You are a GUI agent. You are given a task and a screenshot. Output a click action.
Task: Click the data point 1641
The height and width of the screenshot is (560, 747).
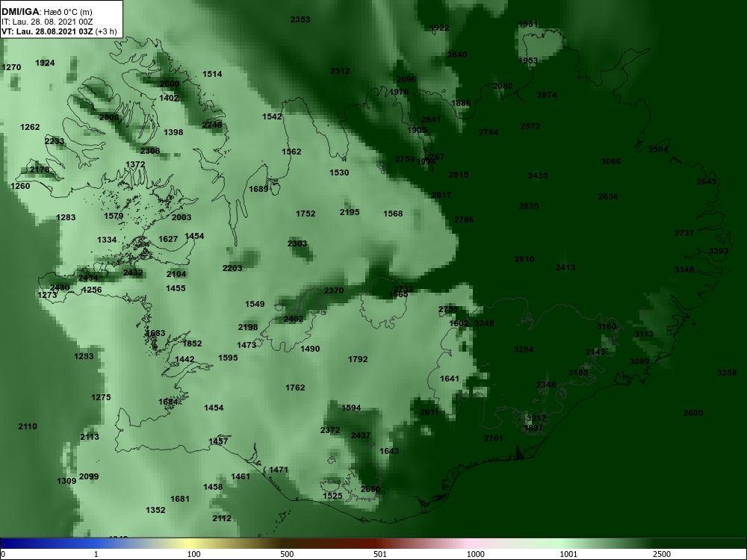pyautogui.click(x=449, y=379)
